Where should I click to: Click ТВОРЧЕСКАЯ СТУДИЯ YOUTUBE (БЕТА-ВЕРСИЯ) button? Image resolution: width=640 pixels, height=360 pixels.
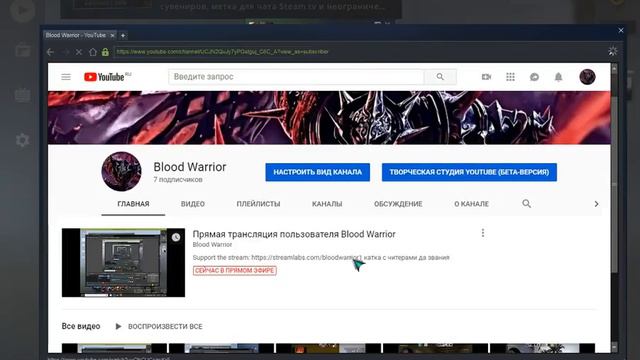[x=469, y=172]
